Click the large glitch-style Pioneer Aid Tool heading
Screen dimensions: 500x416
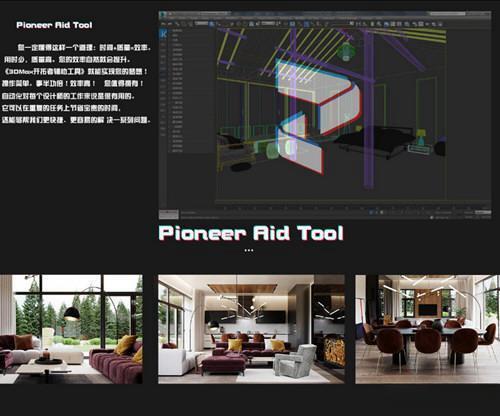click(x=251, y=233)
